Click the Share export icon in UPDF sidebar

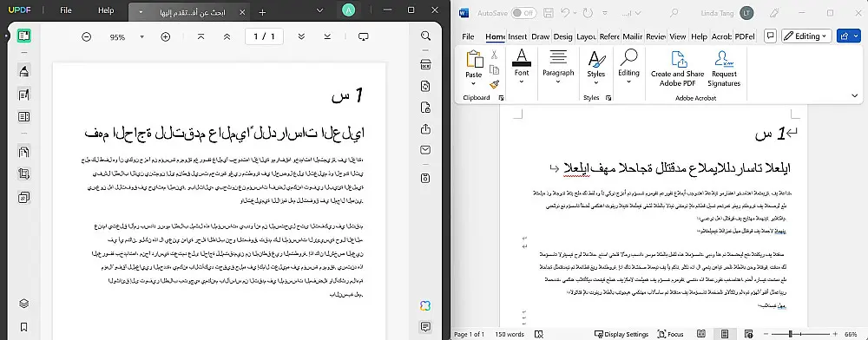pyautogui.click(x=425, y=129)
